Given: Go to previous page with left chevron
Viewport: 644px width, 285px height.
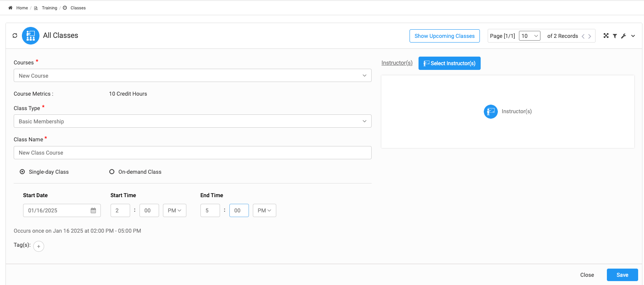Looking at the screenshot, I should 583,36.
